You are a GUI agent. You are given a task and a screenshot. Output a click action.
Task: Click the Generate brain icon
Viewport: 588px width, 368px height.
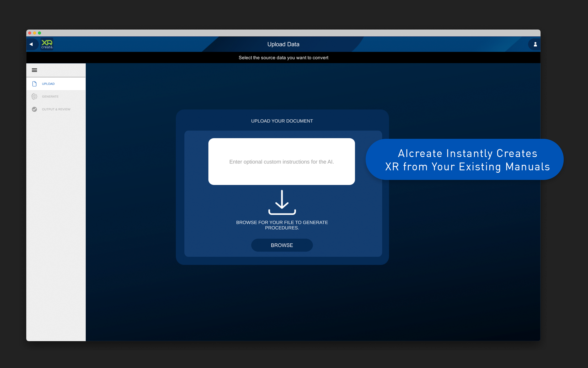click(35, 97)
